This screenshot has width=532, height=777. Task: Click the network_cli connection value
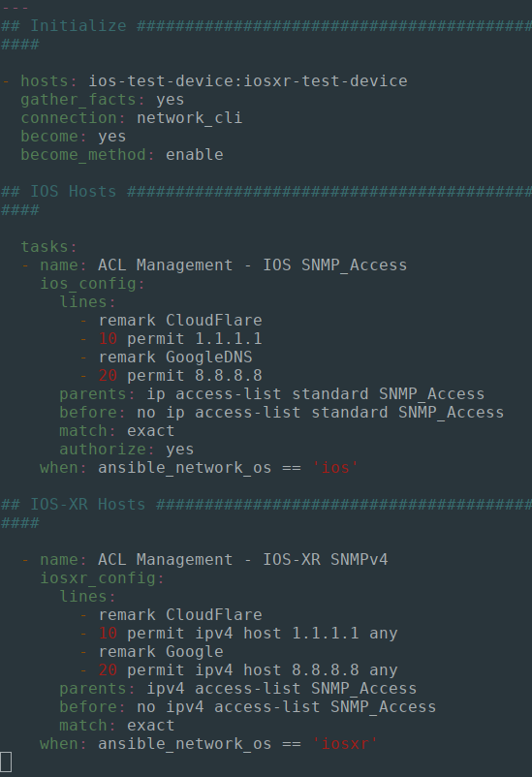189,117
